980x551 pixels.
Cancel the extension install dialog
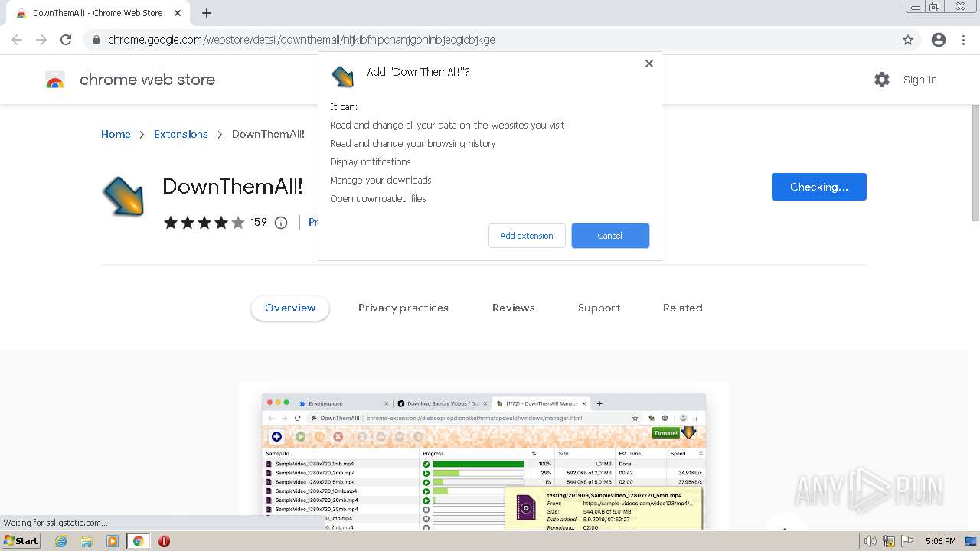pos(610,236)
